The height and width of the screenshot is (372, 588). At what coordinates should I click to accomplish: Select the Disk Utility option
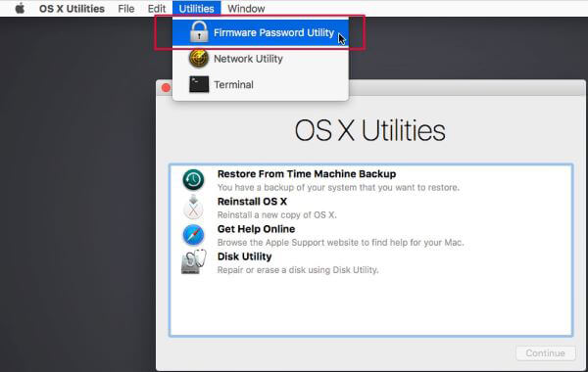tap(370, 262)
